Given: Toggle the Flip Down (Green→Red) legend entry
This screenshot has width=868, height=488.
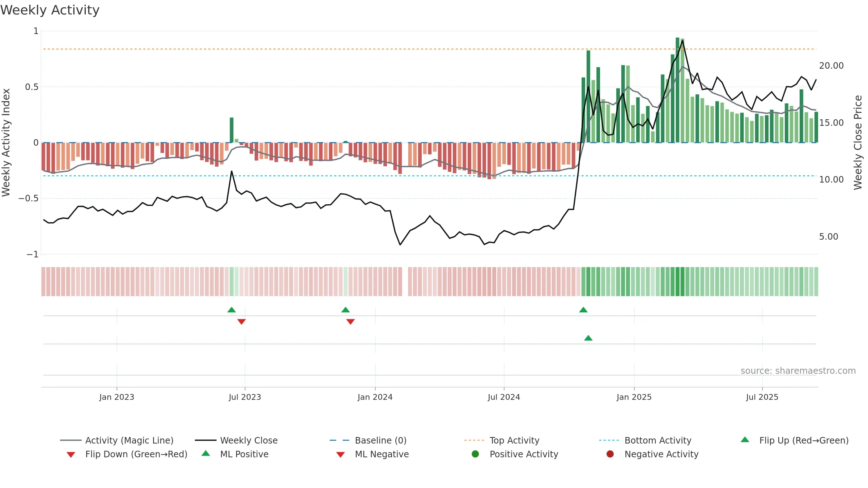Looking at the screenshot, I should tap(127, 454).
